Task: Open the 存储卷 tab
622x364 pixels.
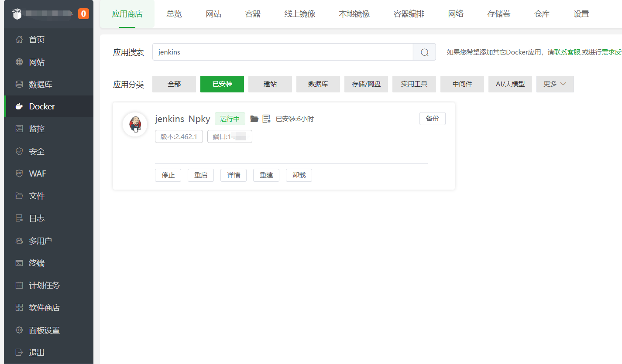Action: coord(499,14)
